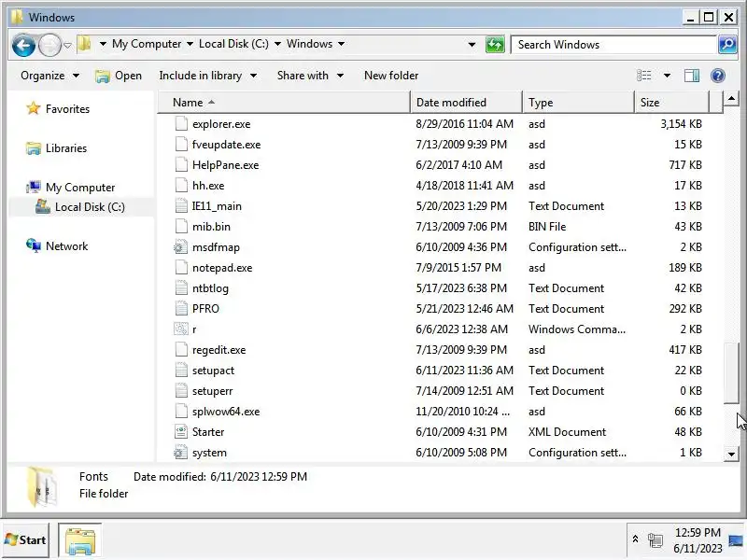
Task: Expand the Local Disk (C:) breadcrumb dropdown
Action: 277,44
